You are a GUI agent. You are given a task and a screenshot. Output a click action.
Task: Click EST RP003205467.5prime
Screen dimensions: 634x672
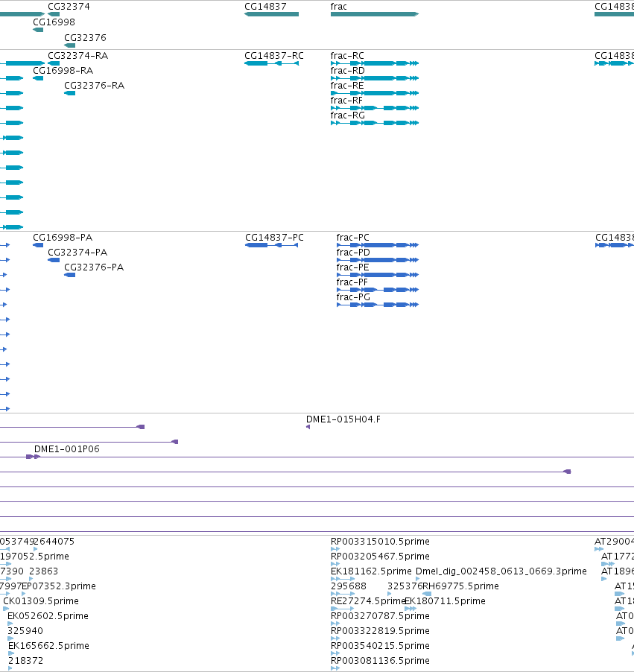click(x=335, y=564)
